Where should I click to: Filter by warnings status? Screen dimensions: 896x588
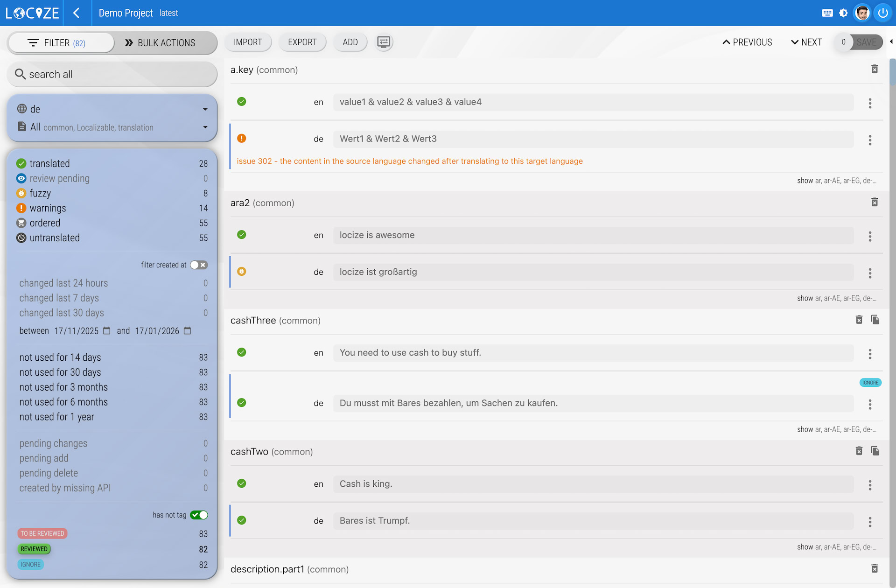coord(48,208)
